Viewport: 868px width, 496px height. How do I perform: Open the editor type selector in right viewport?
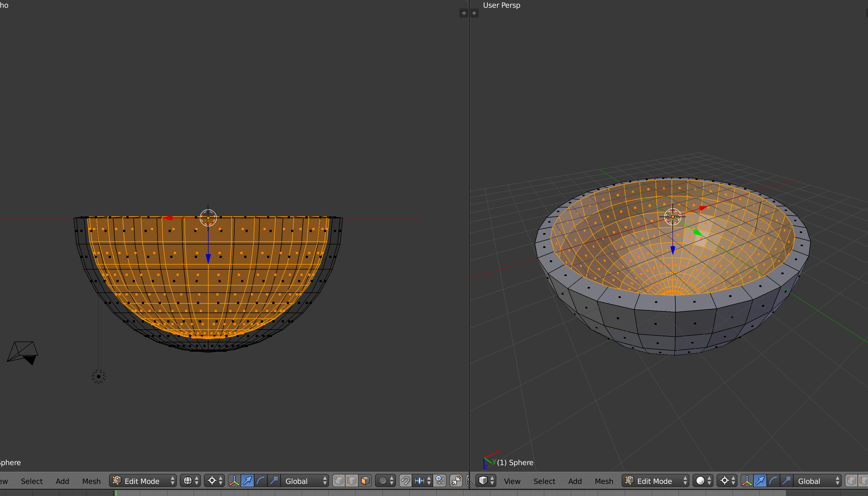[x=486, y=481]
